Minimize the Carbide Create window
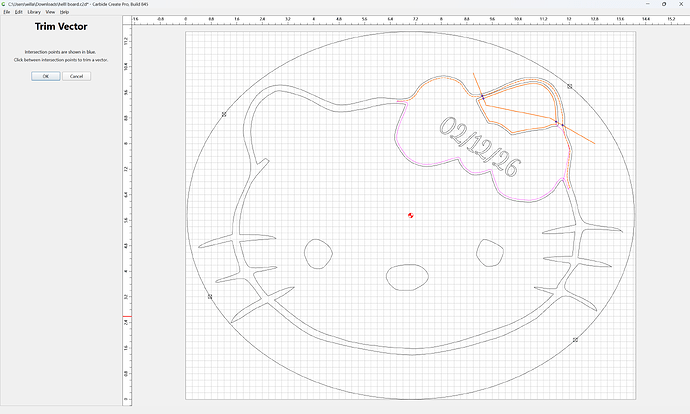Viewport: 690px width, 414px height. (648, 4)
